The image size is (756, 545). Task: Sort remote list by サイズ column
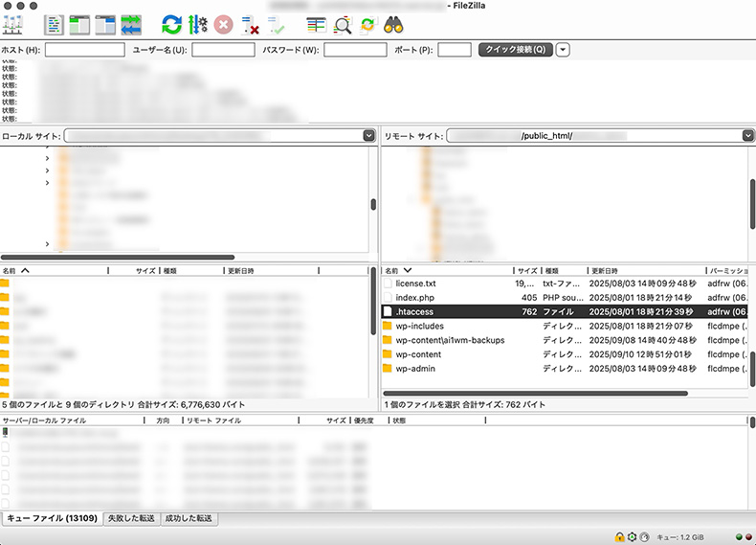[527, 271]
